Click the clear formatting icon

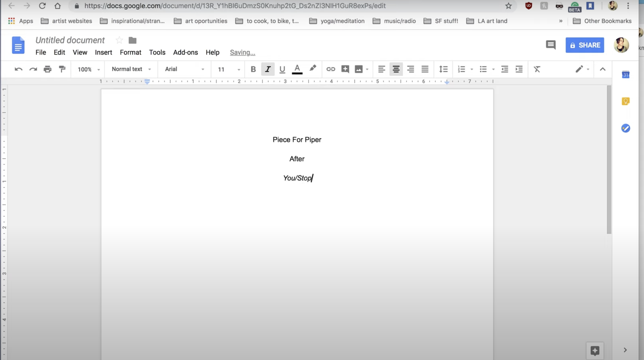(x=537, y=69)
